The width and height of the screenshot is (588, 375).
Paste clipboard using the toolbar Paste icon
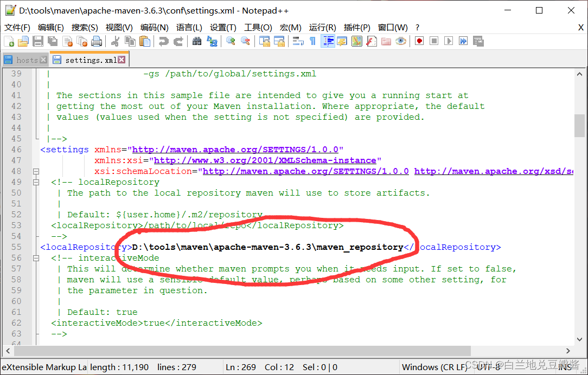[x=145, y=41]
